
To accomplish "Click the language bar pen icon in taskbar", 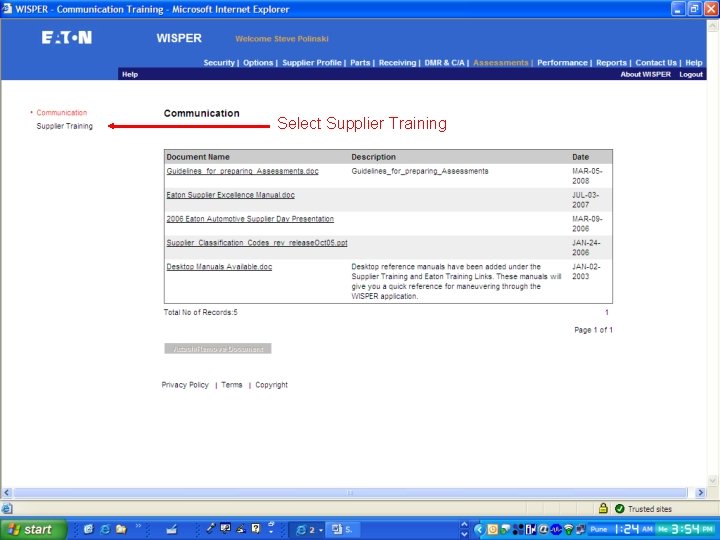I will tap(240, 529).
